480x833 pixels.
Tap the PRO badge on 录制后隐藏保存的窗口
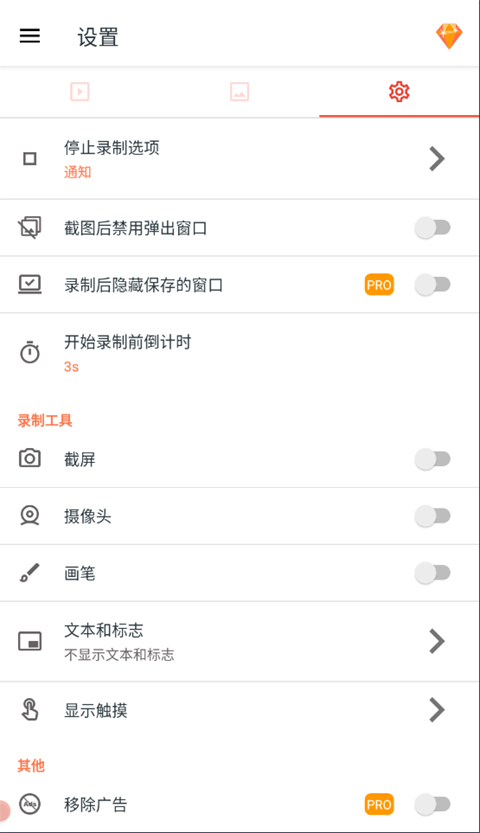pos(379,285)
